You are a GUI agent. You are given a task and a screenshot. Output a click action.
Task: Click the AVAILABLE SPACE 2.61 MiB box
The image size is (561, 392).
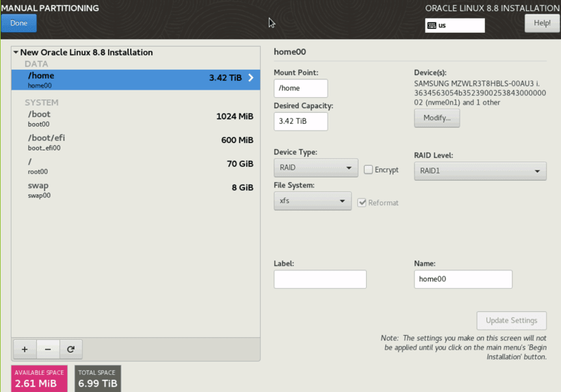coord(39,378)
